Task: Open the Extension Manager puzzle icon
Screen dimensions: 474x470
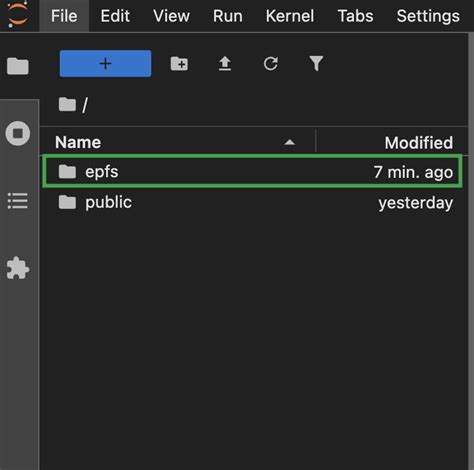Action: [x=18, y=268]
